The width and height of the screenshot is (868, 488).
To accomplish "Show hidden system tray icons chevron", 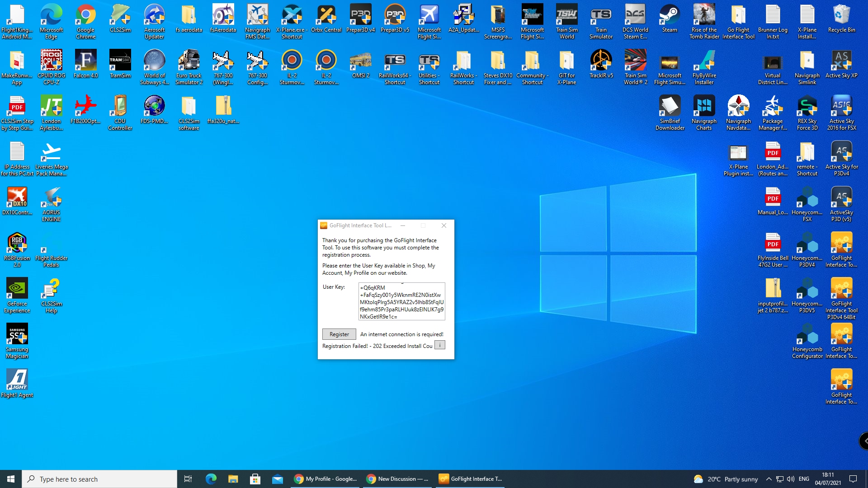I will pyautogui.click(x=769, y=479).
